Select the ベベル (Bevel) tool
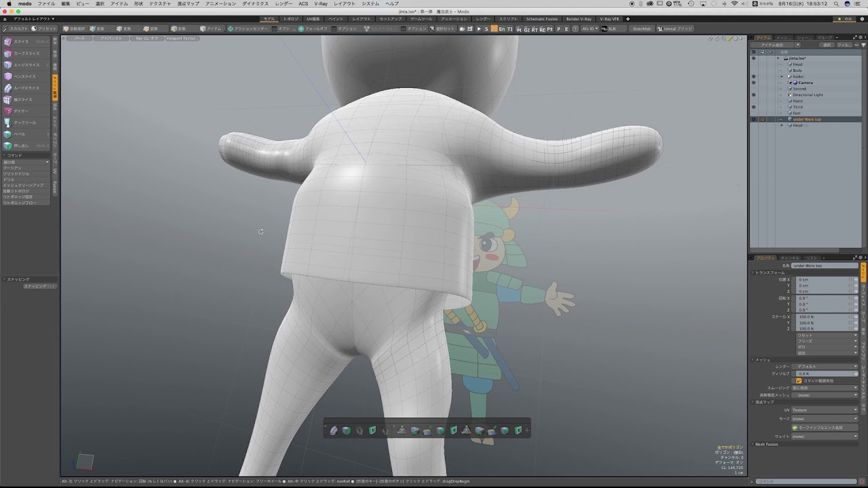The image size is (868, 488). pos(26,134)
